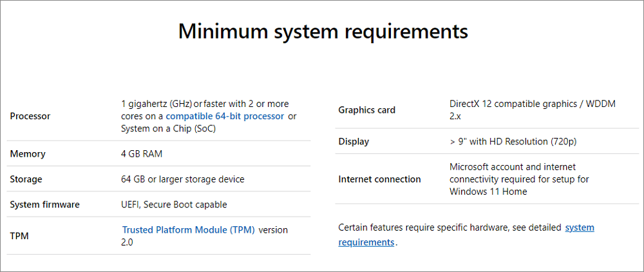The height and width of the screenshot is (272, 644).
Task: Click the Certain features require hardware note
Action: click(450, 228)
